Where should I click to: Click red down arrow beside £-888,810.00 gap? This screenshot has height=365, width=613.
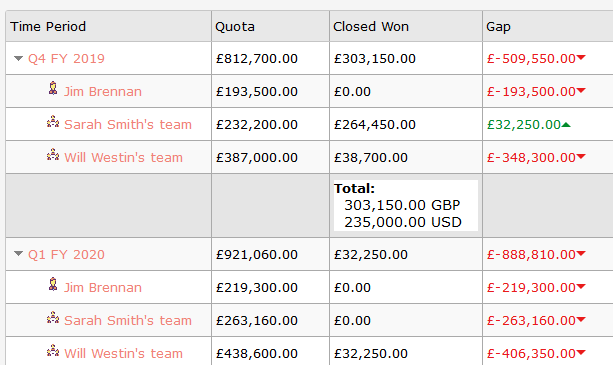[581, 254]
